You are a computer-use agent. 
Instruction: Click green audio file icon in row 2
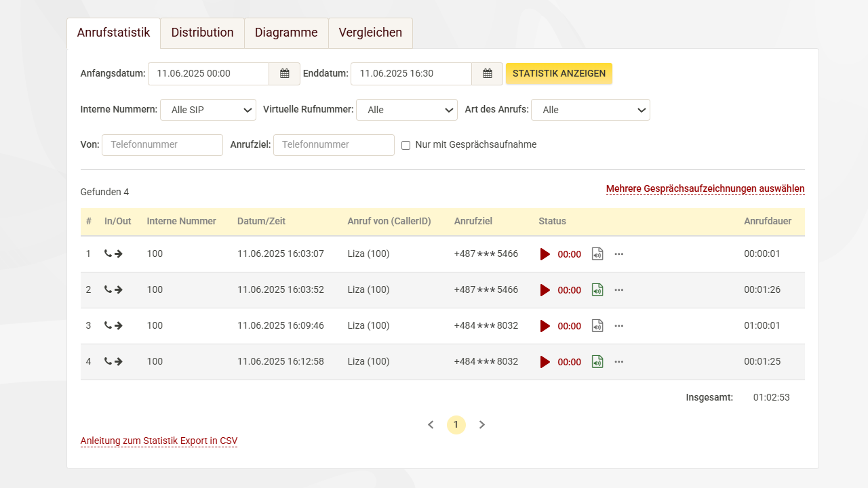pyautogui.click(x=597, y=290)
